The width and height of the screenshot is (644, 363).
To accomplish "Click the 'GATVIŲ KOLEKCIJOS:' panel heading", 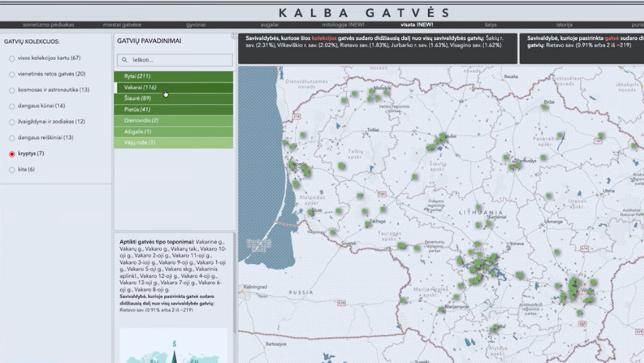I will tap(32, 41).
